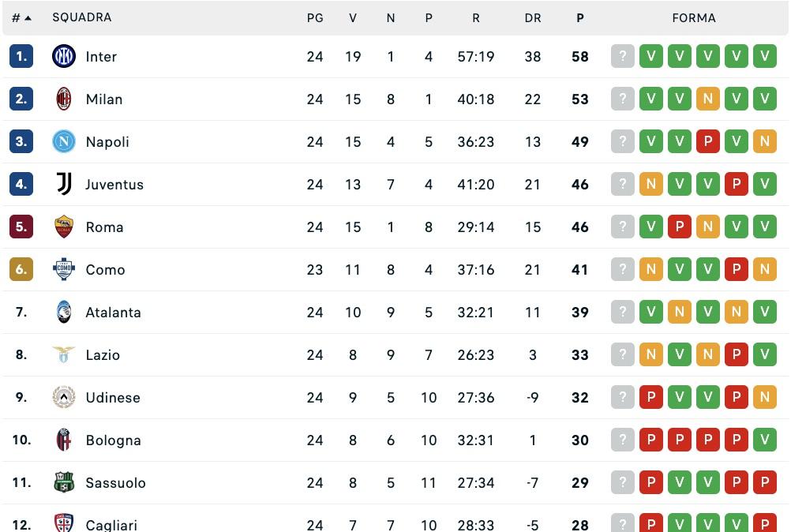Open Napoli's upcoming match question mark badge
791x532 pixels.
click(x=623, y=141)
